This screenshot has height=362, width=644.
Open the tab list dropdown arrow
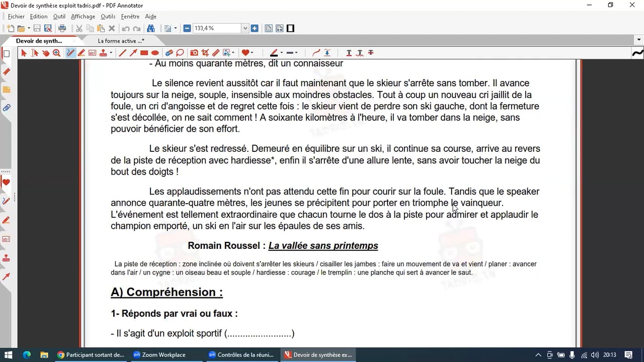click(639, 40)
